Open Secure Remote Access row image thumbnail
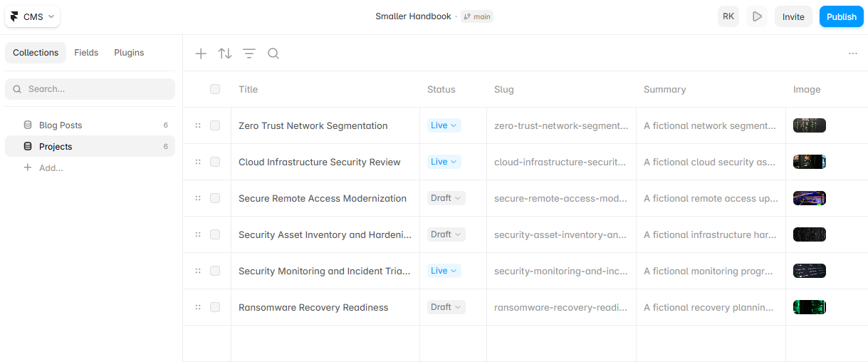The image size is (868, 362). [x=810, y=198]
